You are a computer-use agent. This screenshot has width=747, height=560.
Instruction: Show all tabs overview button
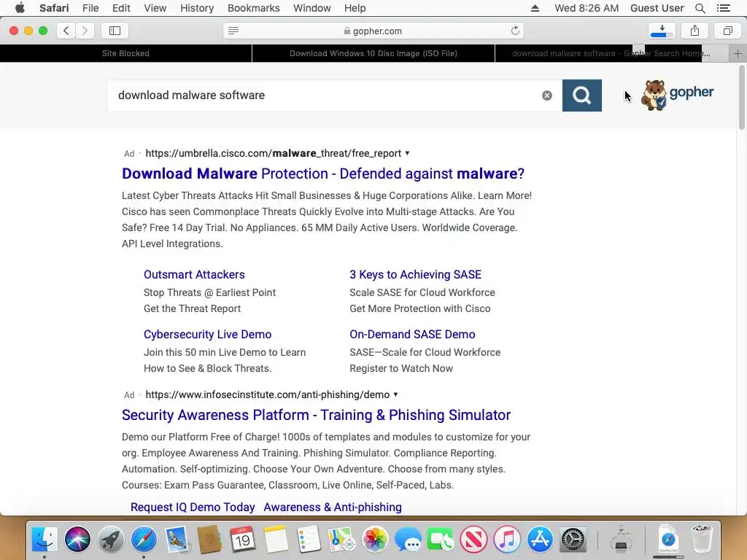(x=727, y=31)
